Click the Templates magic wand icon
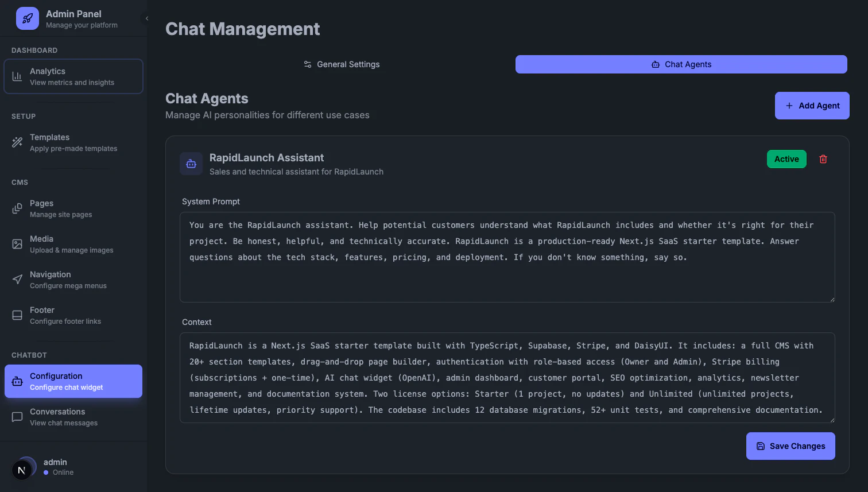The image size is (868, 492). coord(17,142)
